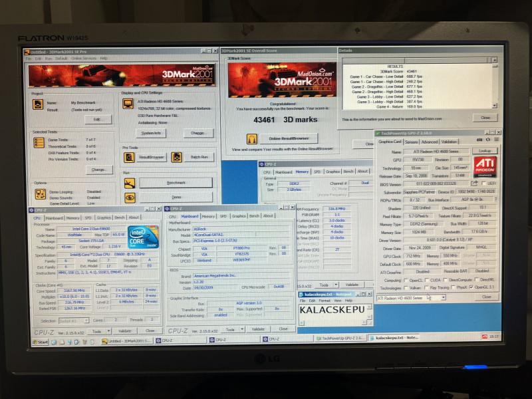532x399 pixels.
Task: Toggle the PhysX checkbox
Action: pos(453,287)
